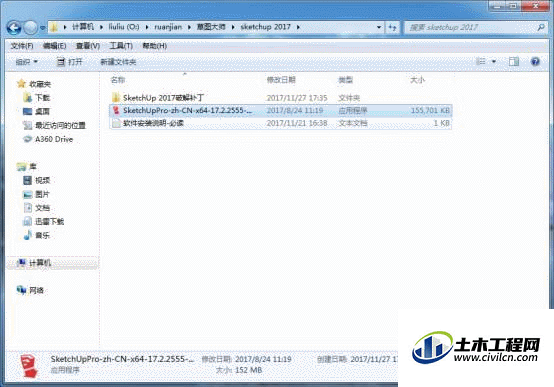Go back with the Back arrow button

click(14, 28)
